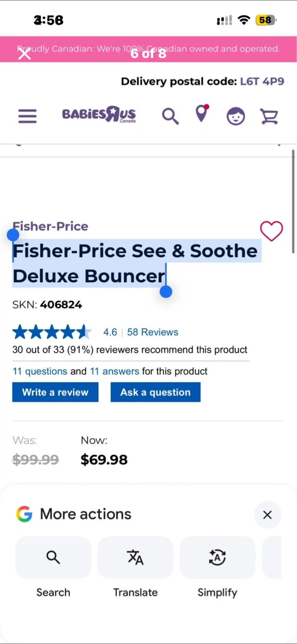This screenshot has height=644, width=297.
Task: Open the account face icon
Action: click(x=235, y=116)
